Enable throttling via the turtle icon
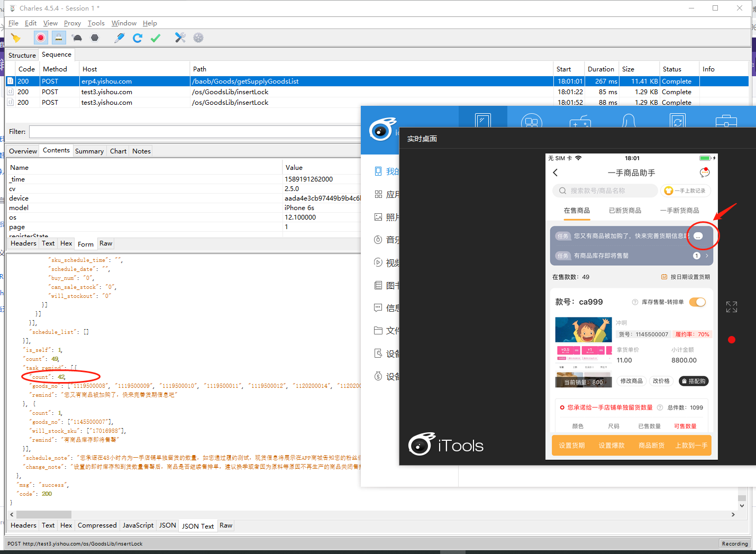This screenshot has width=756, height=554. [77, 38]
